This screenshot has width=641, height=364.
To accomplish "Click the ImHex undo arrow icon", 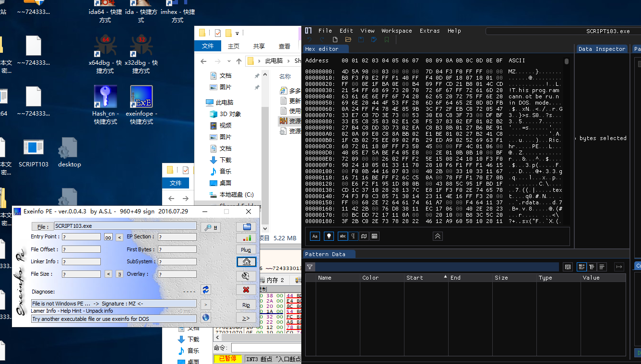I will click(309, 40).
